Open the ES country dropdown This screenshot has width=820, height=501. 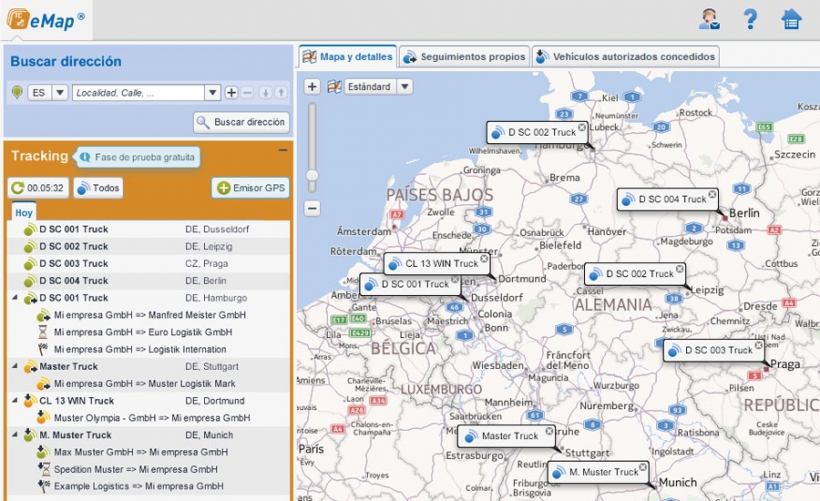click(x=60, y=93)
